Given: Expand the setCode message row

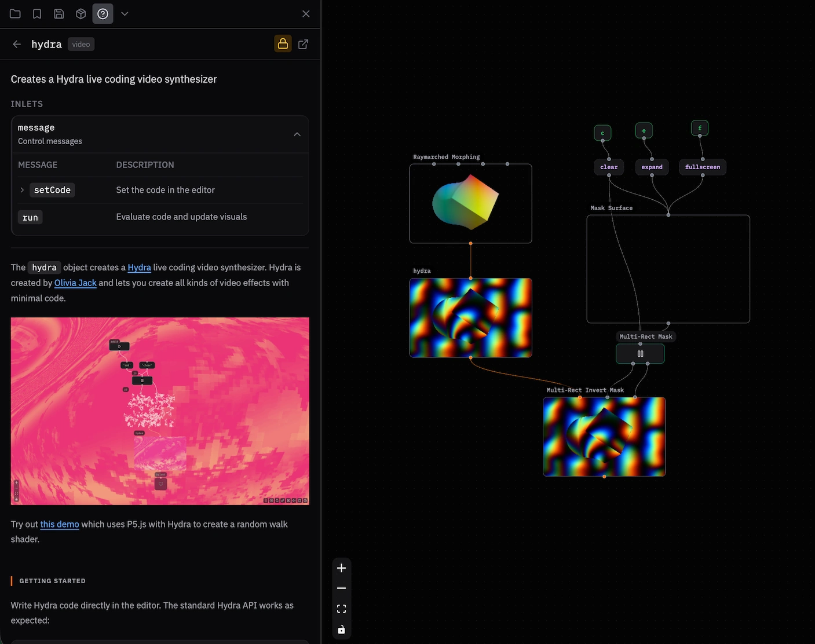Looking at the screenshot, I should [x=22, y=190].
